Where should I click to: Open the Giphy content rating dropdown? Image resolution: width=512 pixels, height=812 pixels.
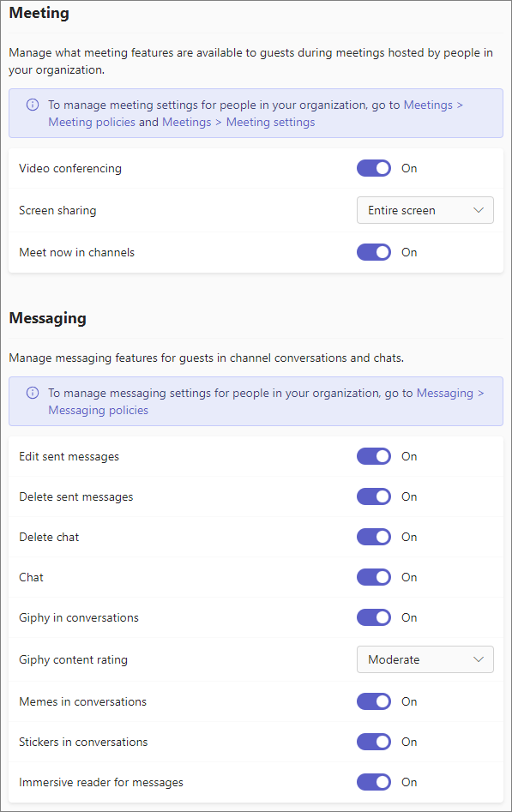tap(425, 659)
